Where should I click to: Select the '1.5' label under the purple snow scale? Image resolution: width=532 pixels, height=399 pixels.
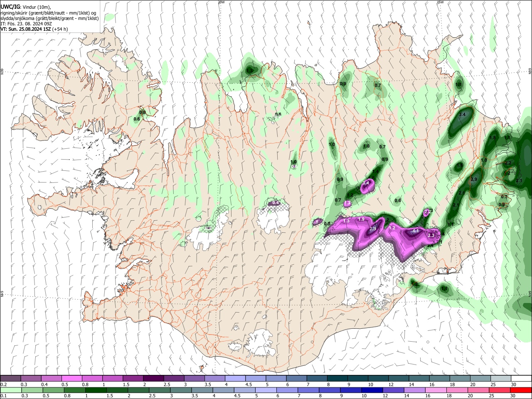coord(126,384)
